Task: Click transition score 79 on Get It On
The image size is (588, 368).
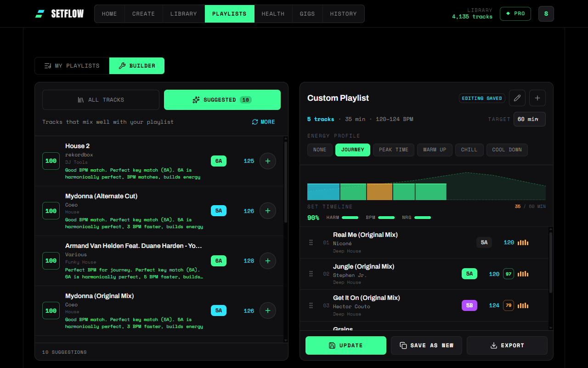Action: click(509, 305)
